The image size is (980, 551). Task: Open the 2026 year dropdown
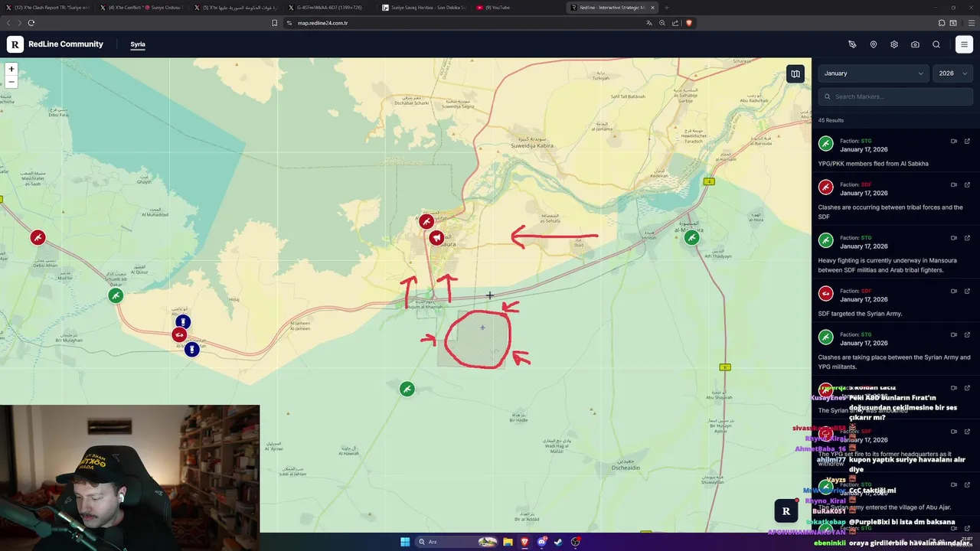tap(952, 73)
